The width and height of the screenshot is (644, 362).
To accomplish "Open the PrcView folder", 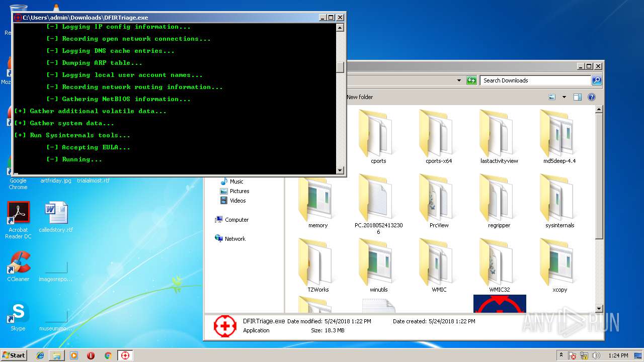I will [x=439, y=201].
